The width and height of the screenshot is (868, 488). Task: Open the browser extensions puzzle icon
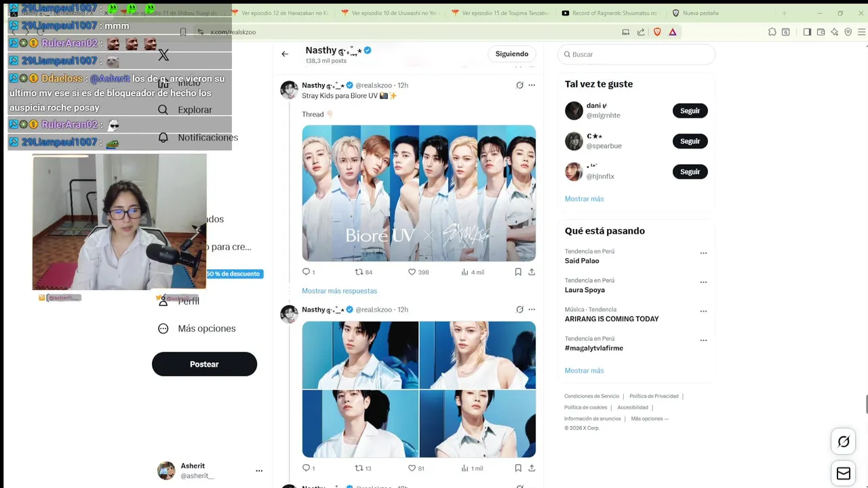(x=772, y=32)
